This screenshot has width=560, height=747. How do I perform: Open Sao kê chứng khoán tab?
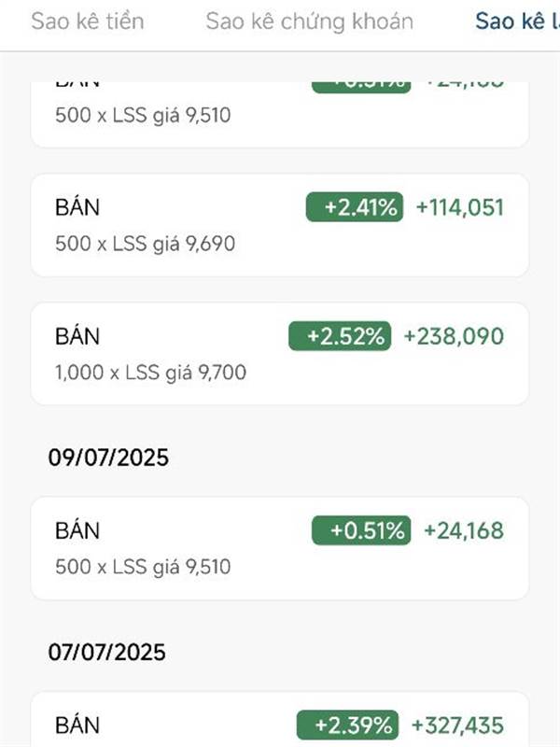click(x=310, y=21)
